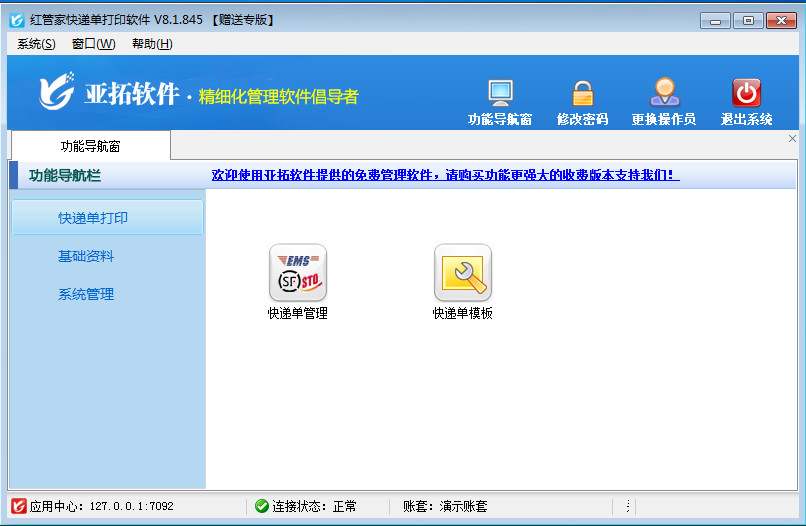
Task: Switch to the 功能导航窗 tab
Action: (90, 146)
